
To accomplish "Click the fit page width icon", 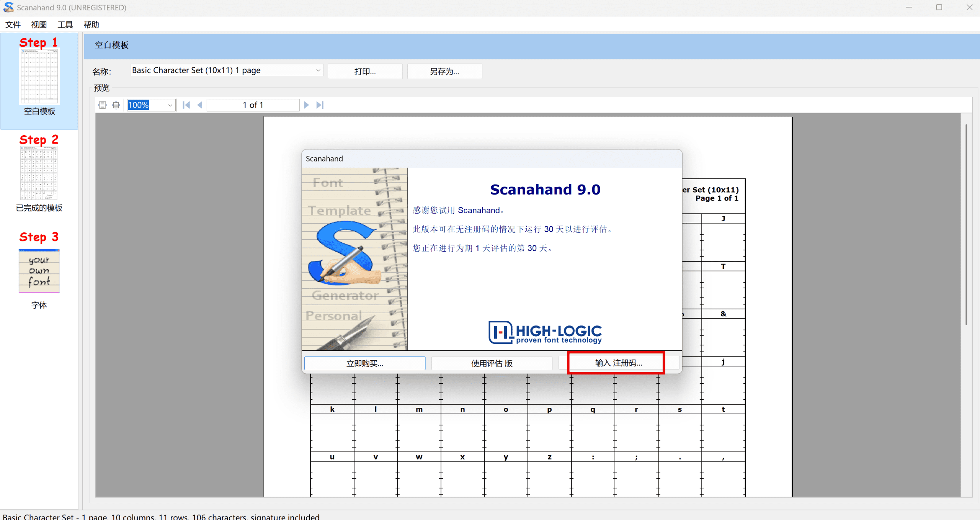I will pos(102,105).
